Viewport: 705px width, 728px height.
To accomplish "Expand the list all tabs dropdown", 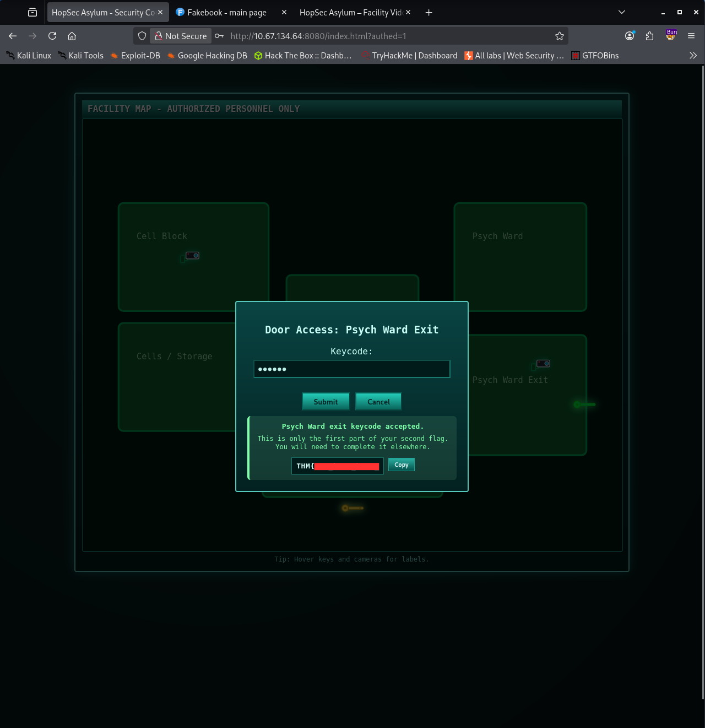I will 622,12.
